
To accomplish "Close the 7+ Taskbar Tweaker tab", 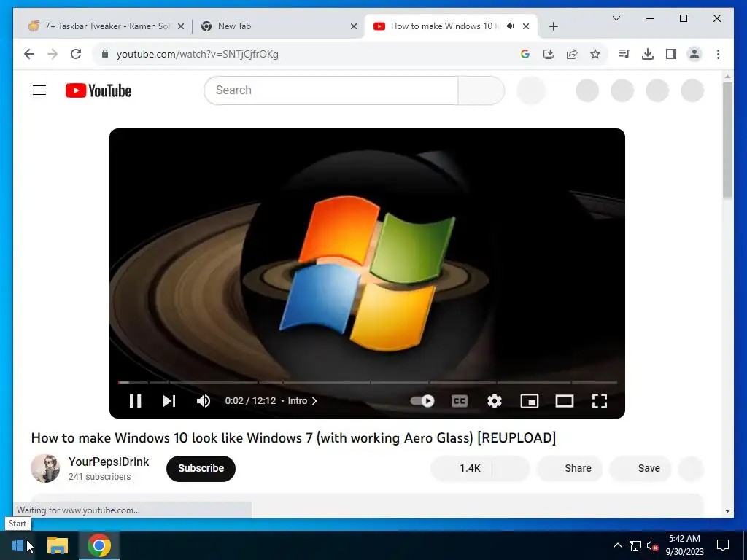I will tap(181, 26).
